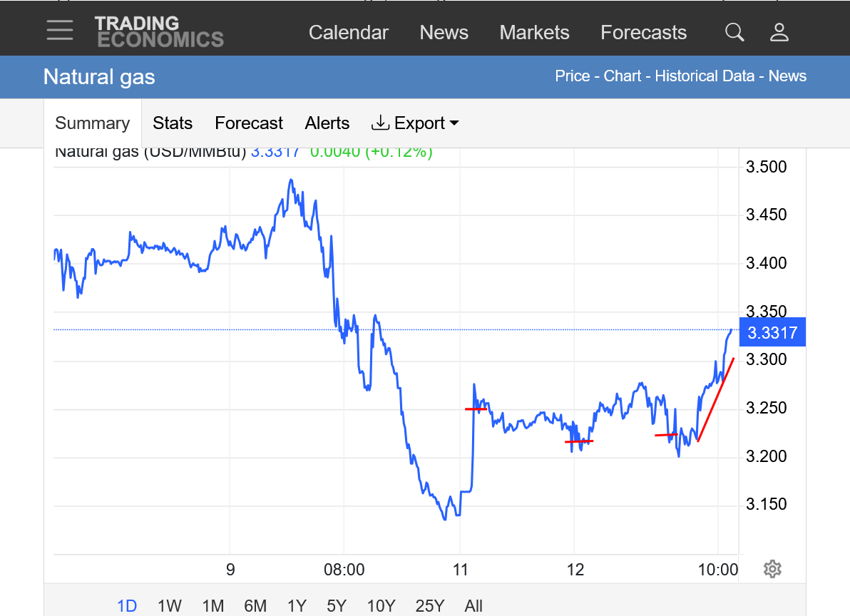850x616 pixels.
Task: Open the Markets menu item
Action: coord(534,33)
